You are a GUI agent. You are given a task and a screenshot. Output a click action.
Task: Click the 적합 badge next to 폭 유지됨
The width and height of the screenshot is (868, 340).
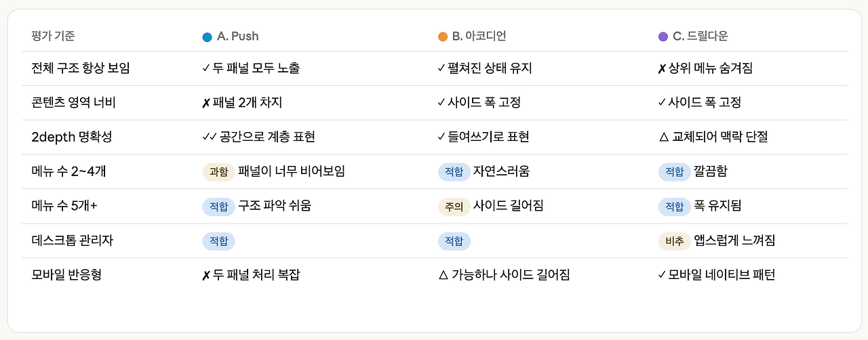[675, 206]
